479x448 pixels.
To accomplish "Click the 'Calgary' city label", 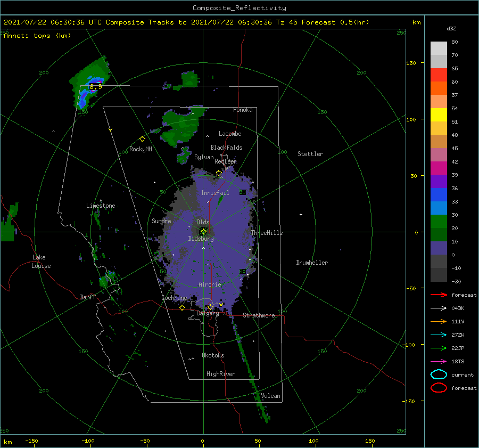I will click(208, 313).
